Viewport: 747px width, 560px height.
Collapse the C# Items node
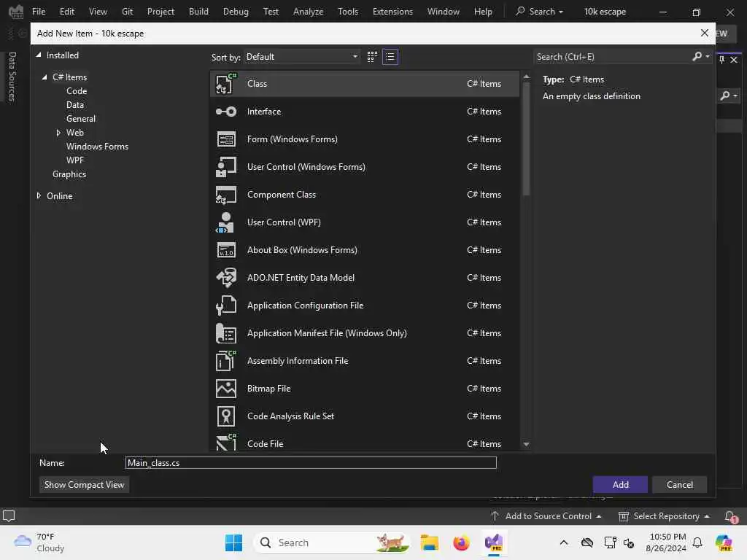point(44,77)
